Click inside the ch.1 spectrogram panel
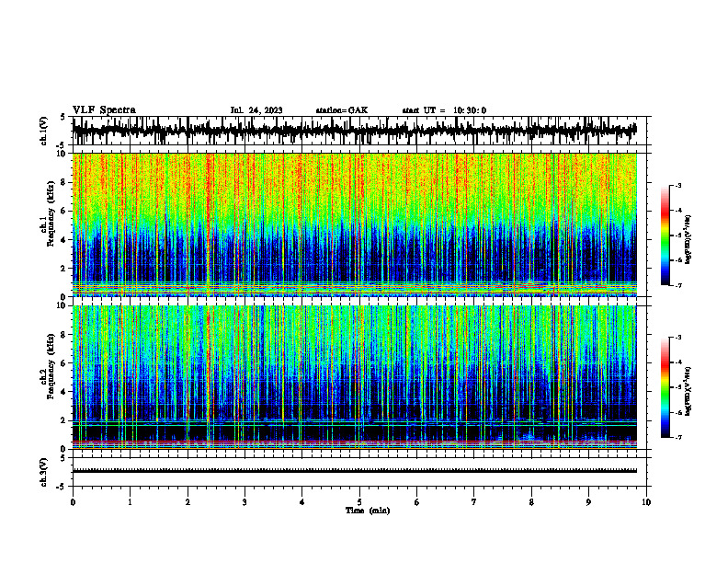The image size is (728, 563). (x=359, y=224)
